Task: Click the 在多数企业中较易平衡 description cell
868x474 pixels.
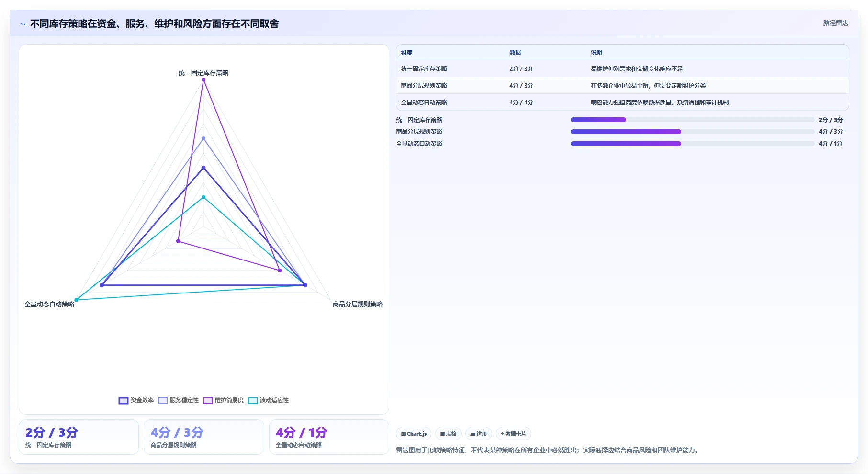Action: point(648,86)
